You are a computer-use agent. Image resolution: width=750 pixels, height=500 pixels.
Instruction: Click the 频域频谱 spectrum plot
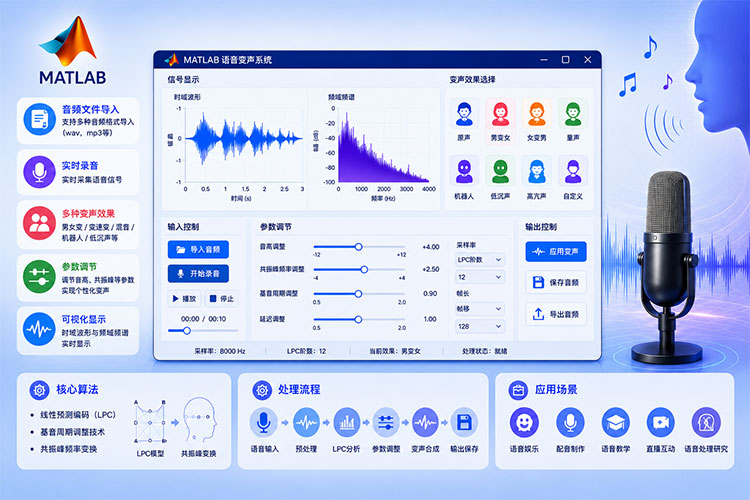386,144
